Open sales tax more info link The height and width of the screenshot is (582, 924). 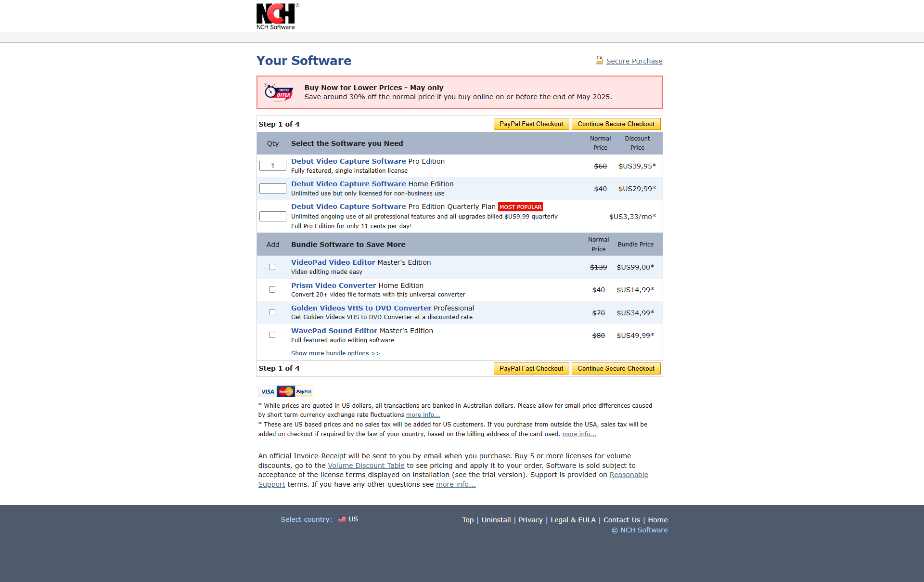click(x=579, y=434)
